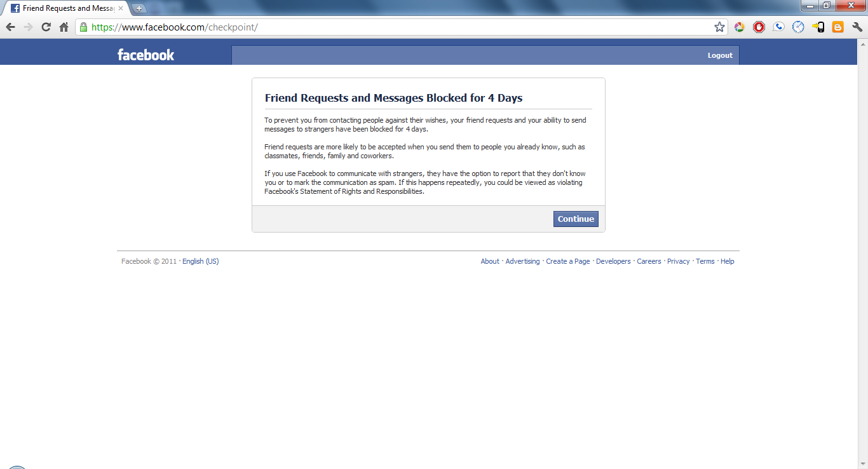Click the Logout link
This screenshot has width=868, height=469.
point(720,55)
